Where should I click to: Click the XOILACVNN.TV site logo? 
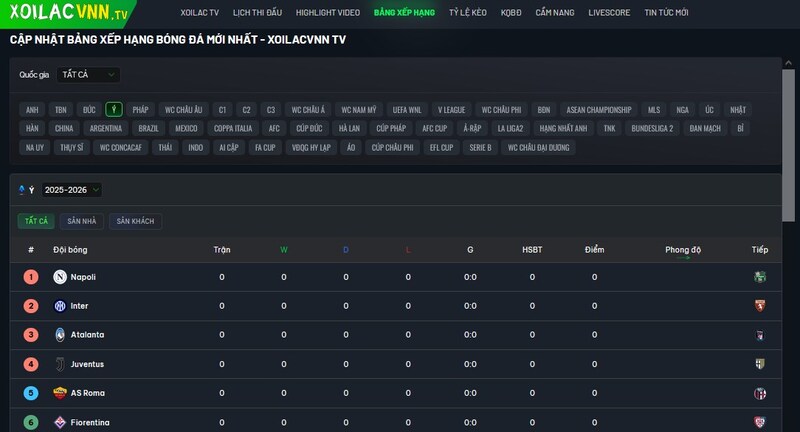point(68,14)
